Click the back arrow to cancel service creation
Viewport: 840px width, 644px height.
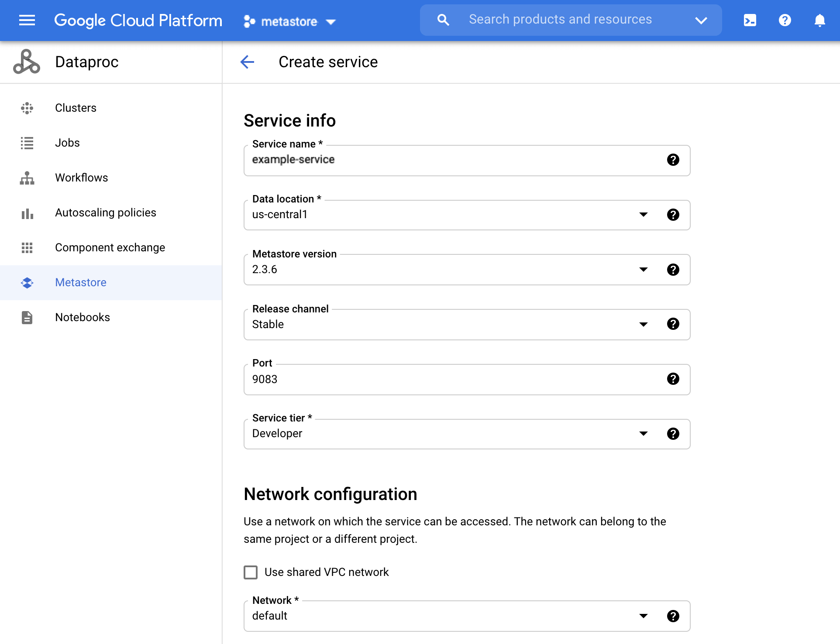[248, 62]
